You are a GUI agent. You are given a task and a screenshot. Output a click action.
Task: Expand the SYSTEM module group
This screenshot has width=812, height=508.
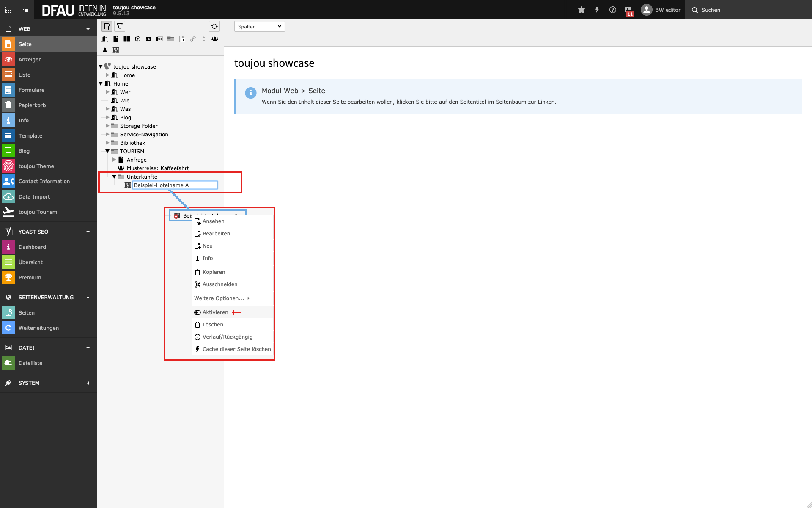coord(29,383)
